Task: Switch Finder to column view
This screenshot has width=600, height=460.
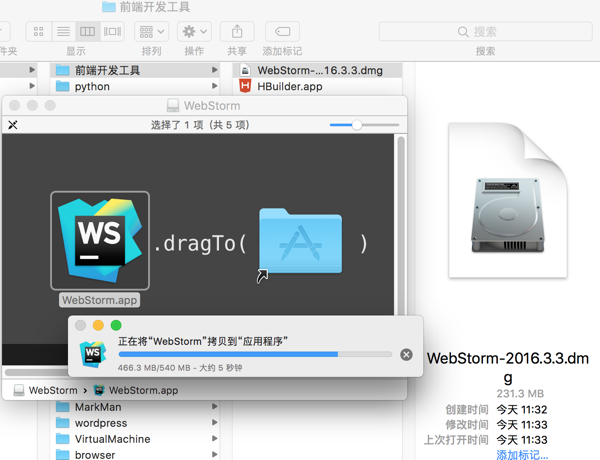Action: tap(88, 31)
